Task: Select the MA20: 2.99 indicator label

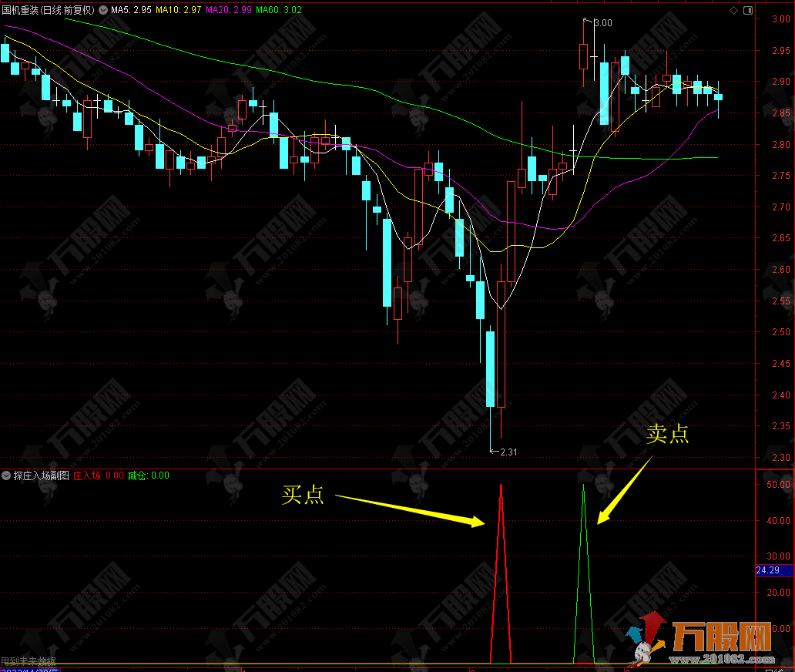Action: coord(229,10)
